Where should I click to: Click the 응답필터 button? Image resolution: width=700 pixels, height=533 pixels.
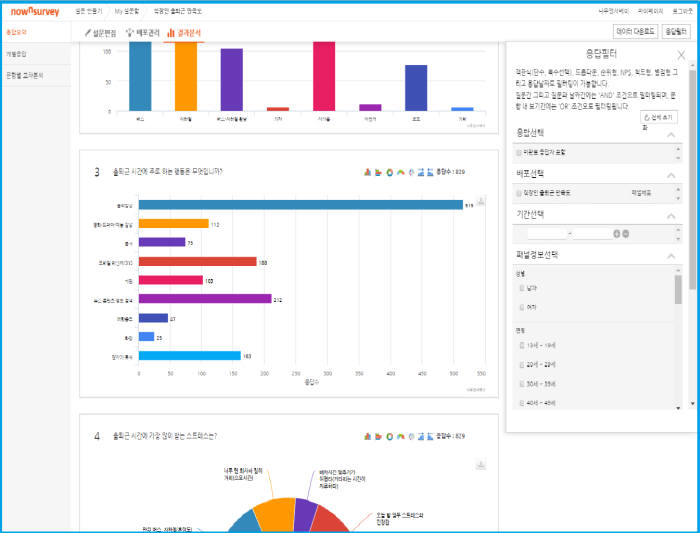pyautogui.click(x=676, y=31)
